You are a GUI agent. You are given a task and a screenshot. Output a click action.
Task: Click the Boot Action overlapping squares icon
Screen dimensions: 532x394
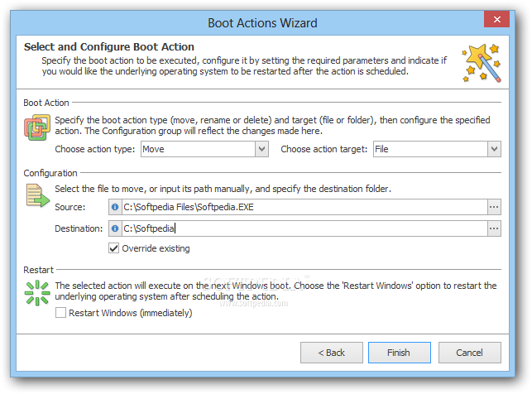(x=37, y=127)
